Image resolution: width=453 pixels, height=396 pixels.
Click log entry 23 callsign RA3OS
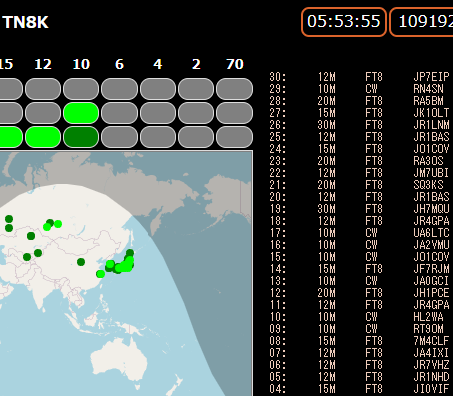(428, 161)
